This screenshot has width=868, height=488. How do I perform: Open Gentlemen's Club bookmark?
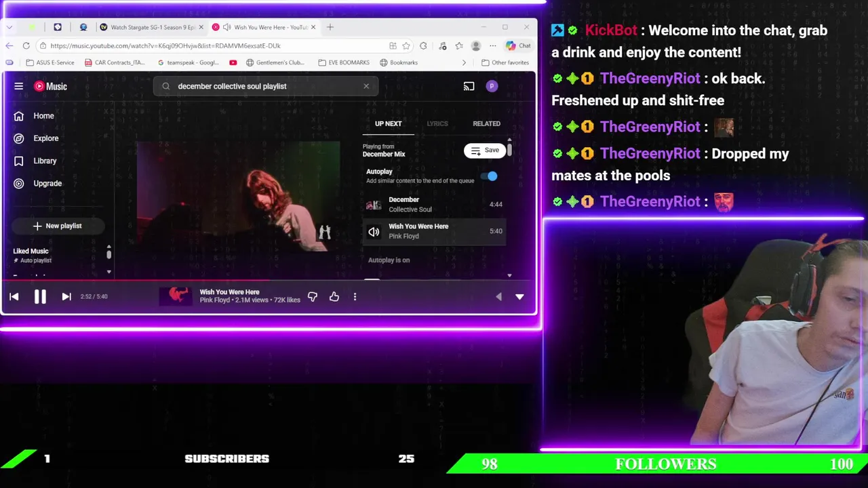coord(275,62)
